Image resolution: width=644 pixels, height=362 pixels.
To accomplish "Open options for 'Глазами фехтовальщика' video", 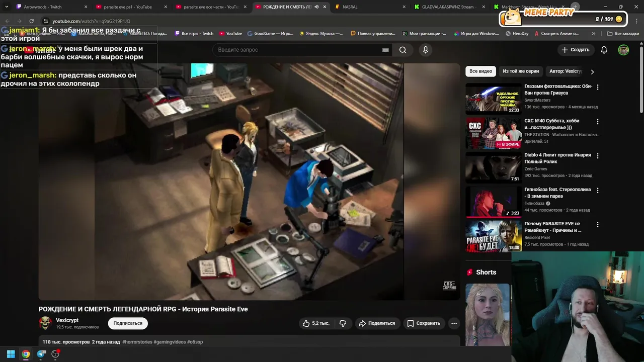I will pos(598,87).
